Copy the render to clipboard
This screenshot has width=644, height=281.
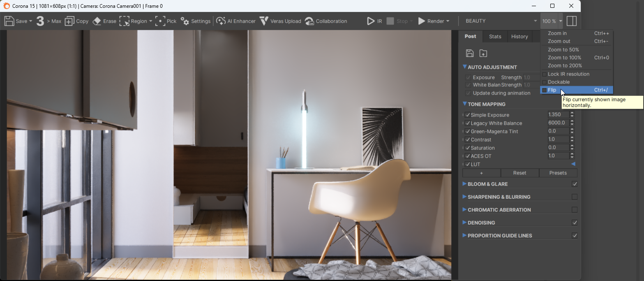click(76, 21)
